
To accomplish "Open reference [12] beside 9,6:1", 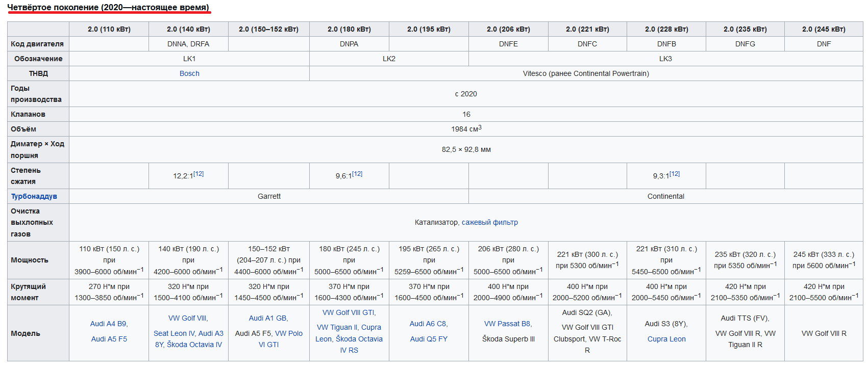I will click(x=357, y=174).
